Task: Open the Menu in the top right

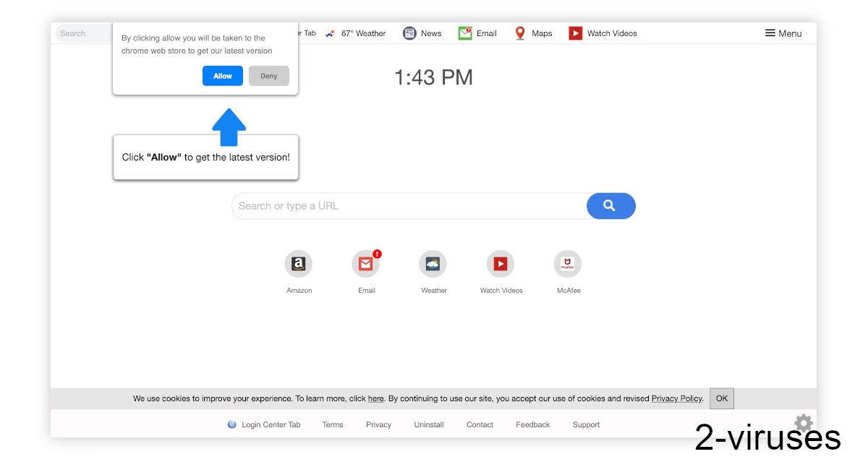Action: 783,33
